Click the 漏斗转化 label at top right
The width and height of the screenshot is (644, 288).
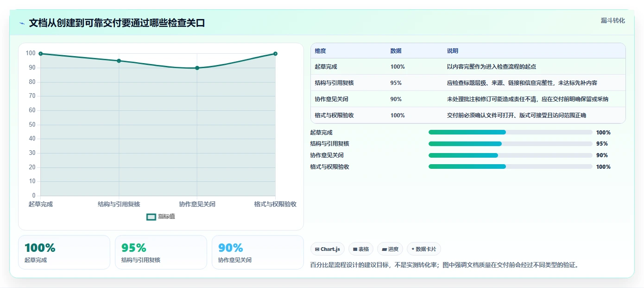(613, 21)
